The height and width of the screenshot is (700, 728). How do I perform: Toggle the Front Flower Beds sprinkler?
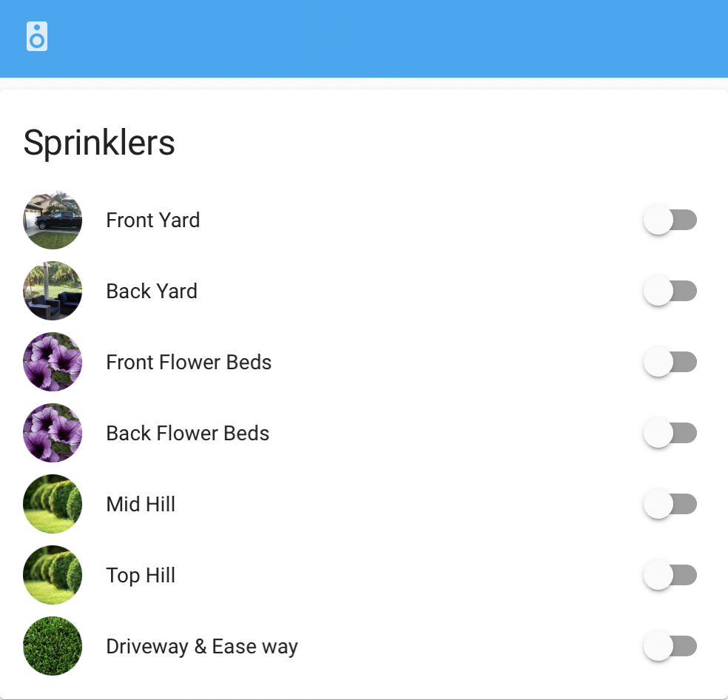point(670,363)
